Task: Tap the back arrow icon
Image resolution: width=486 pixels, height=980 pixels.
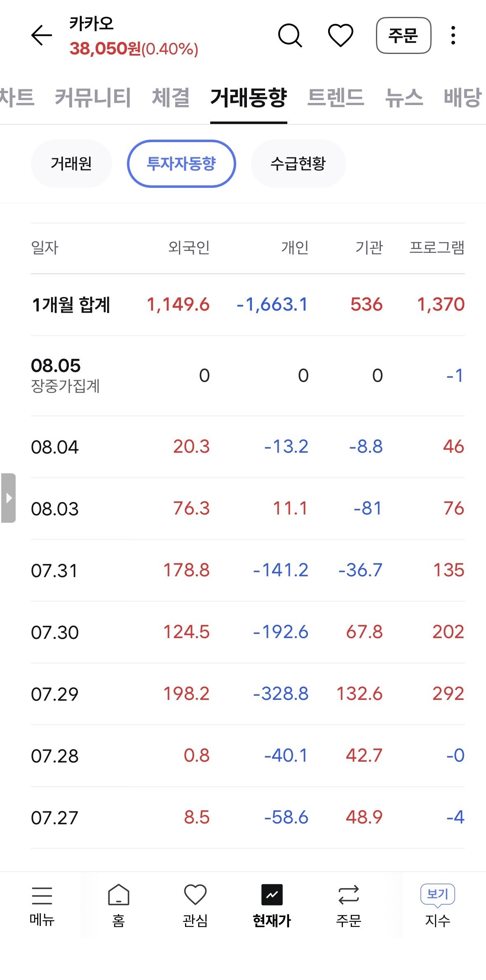Action: pyautogui.click(x=42, y=35)
